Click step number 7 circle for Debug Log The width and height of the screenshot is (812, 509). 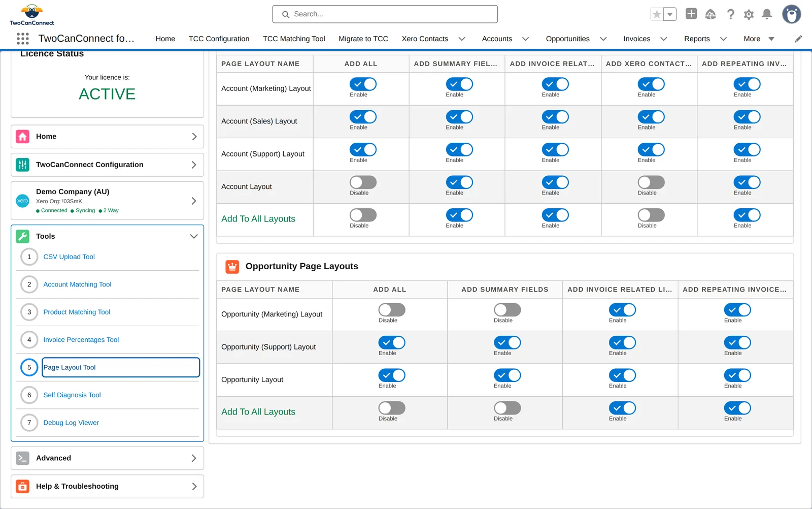(29, 423)
